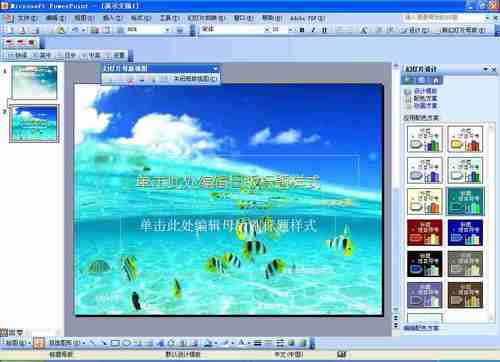Go forward in the task pane

(x=421, y=80)
